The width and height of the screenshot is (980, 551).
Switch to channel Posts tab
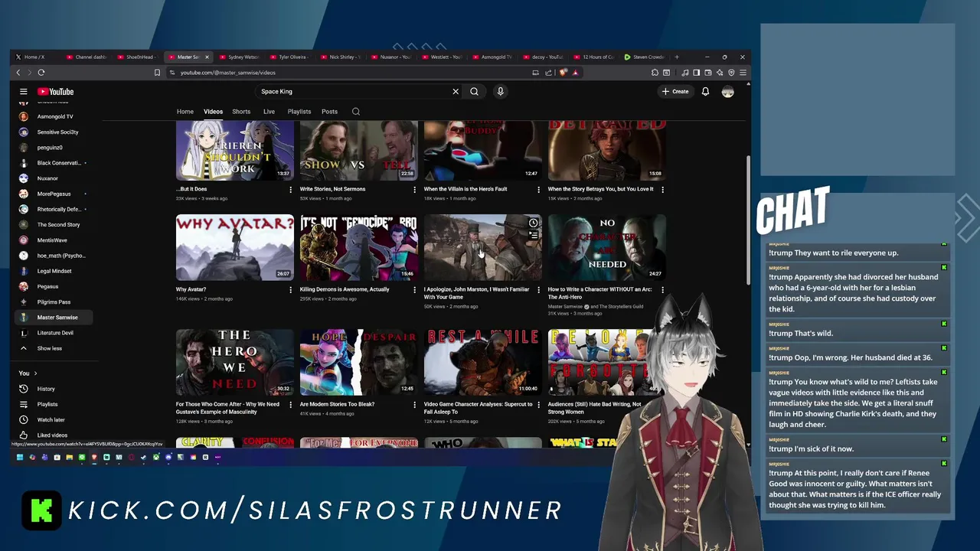point(329,112)
